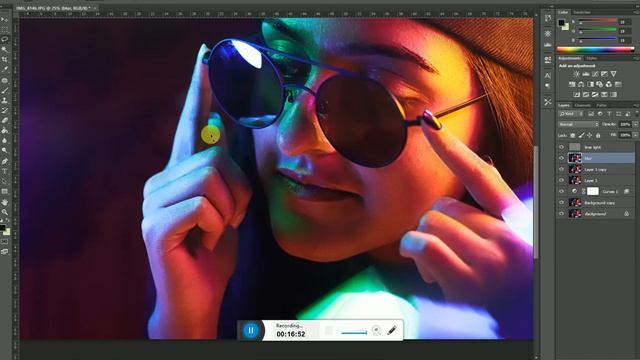Select the Brush tool
Screen dimensions: 640x360
tap(4, 90)
